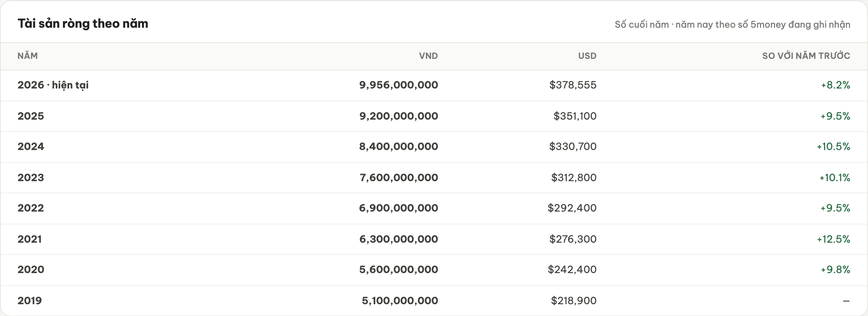Viewport: 868px width, 316px height.
Task: Click the 6,300,000,000 amount for 2021
Action: click(x=399, y=239)
